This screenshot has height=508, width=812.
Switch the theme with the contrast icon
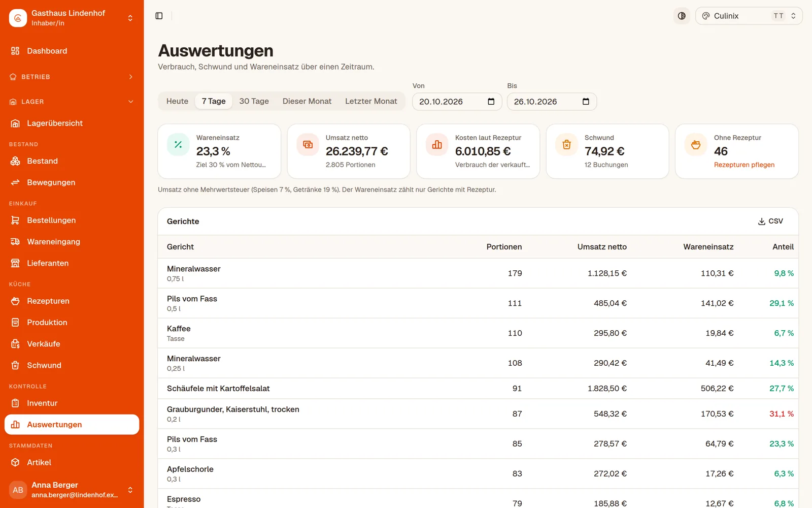[x=682, y=16]
